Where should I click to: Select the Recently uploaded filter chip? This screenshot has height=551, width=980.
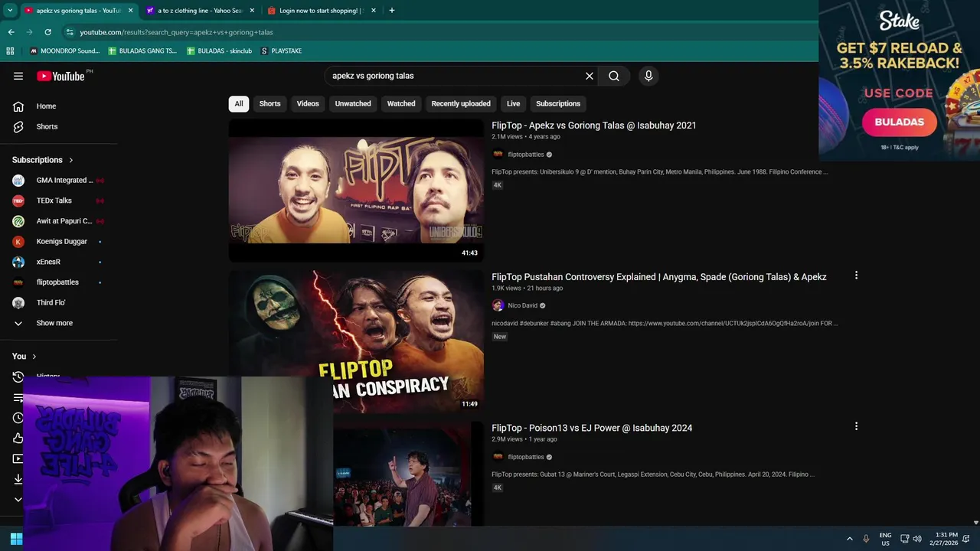click(461, 103)
